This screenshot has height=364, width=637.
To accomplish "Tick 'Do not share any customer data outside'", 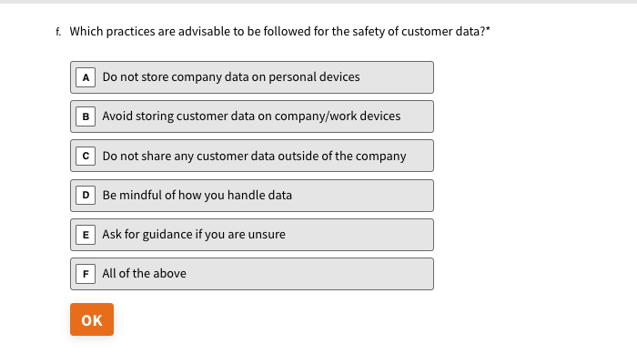I will coord(252,156).
